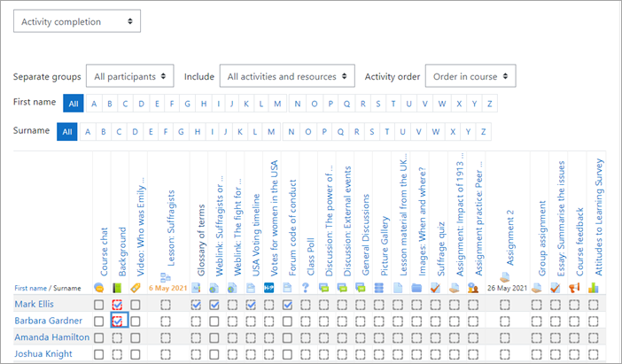622x364 pixels.
Task: Open Mark Ellis's profile link
Action: point(36,305)
